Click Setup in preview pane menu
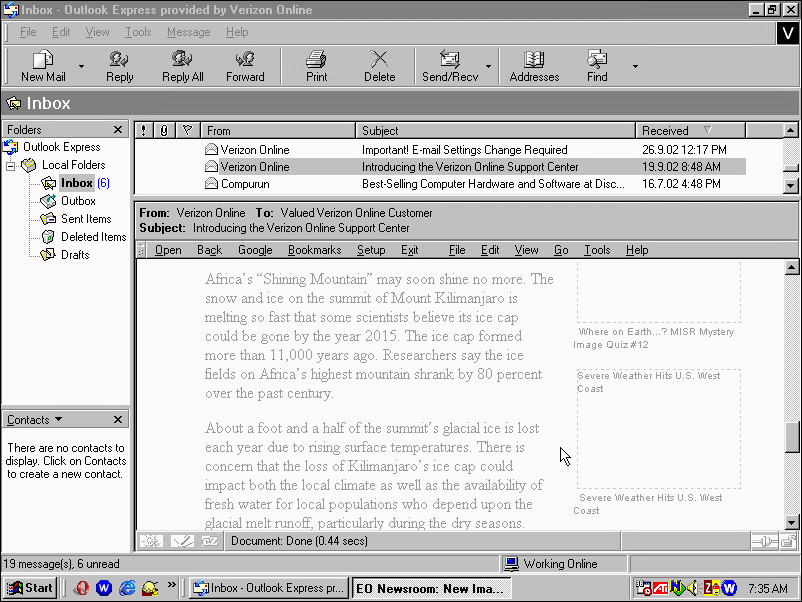The image size is (802, 602). 371,250
